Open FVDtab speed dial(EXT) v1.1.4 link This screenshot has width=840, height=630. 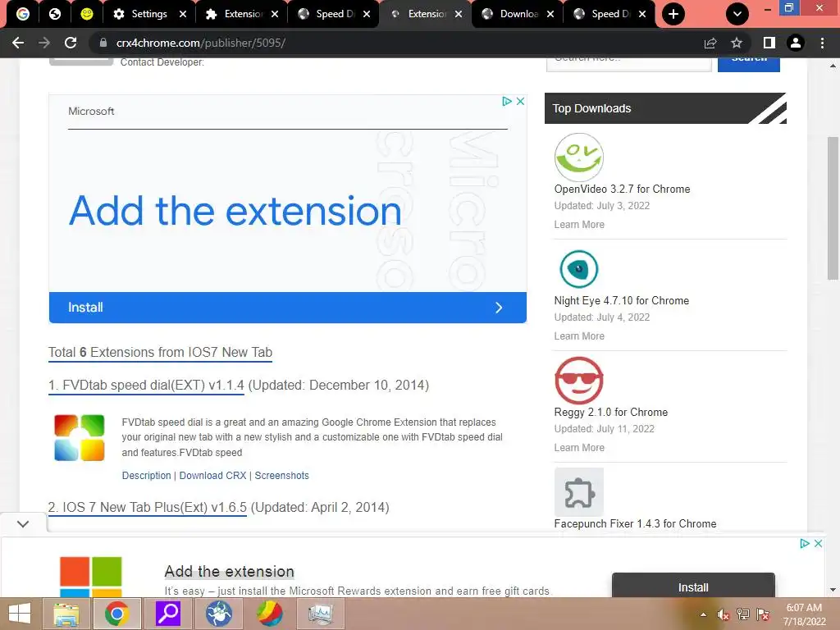coord(146,386)
